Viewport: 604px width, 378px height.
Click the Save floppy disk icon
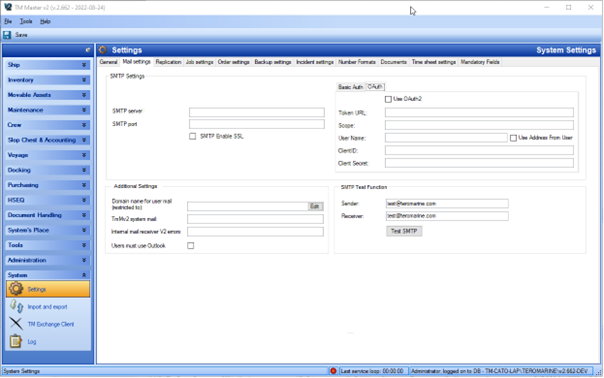click(x=7, y=35)
